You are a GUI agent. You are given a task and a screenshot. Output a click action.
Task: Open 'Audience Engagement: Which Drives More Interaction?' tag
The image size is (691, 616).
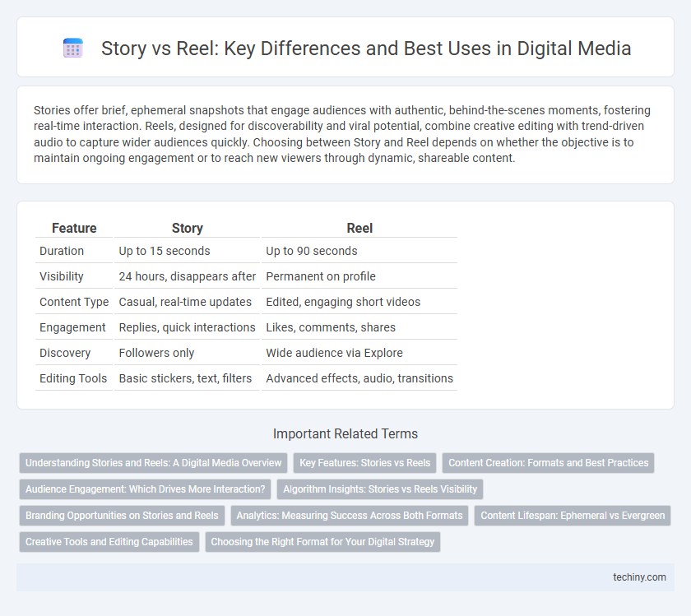click(146, 489)
